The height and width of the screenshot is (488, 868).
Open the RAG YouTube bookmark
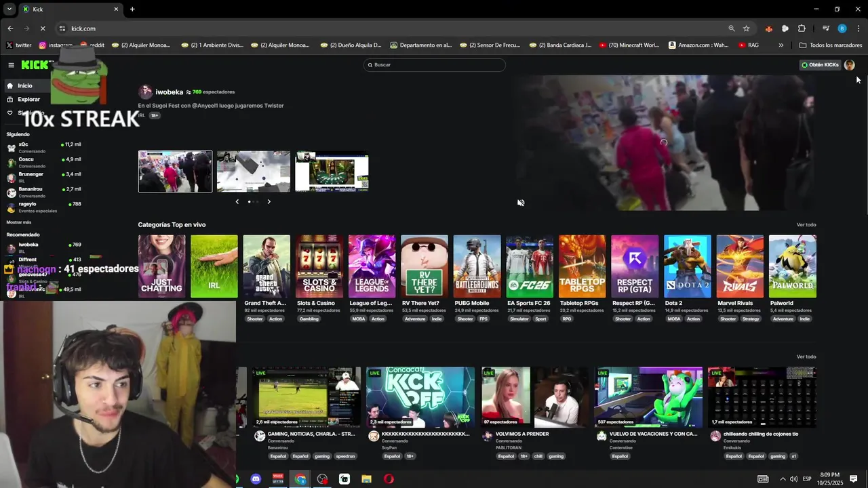click(x=748, y=45)
